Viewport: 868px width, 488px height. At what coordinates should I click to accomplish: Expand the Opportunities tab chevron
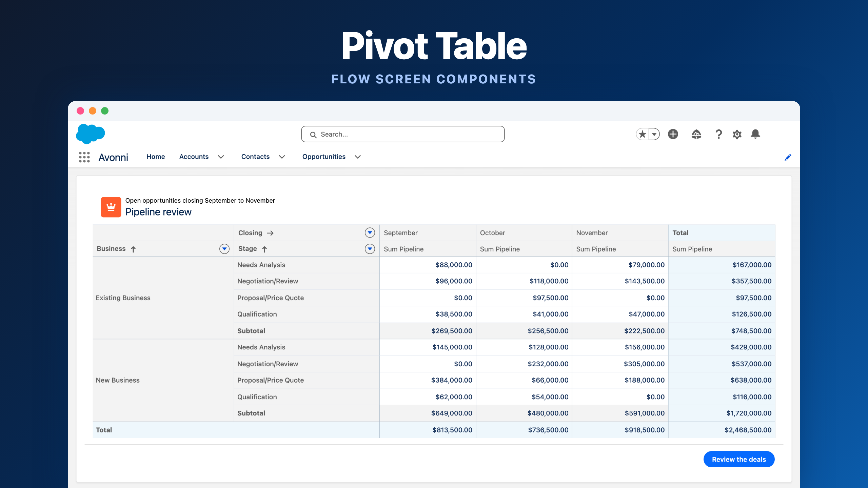pos(358,157)
